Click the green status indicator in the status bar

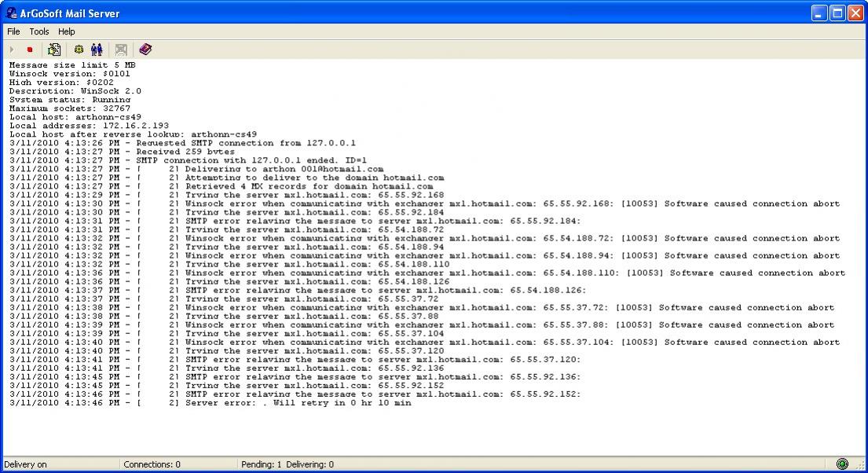[842, 464]
